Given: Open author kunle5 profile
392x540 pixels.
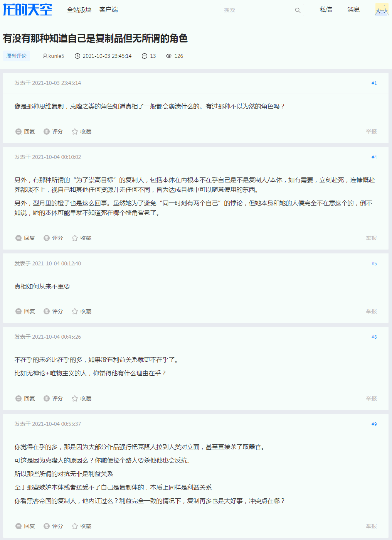Looking at the screenshot, I should 53,56.
